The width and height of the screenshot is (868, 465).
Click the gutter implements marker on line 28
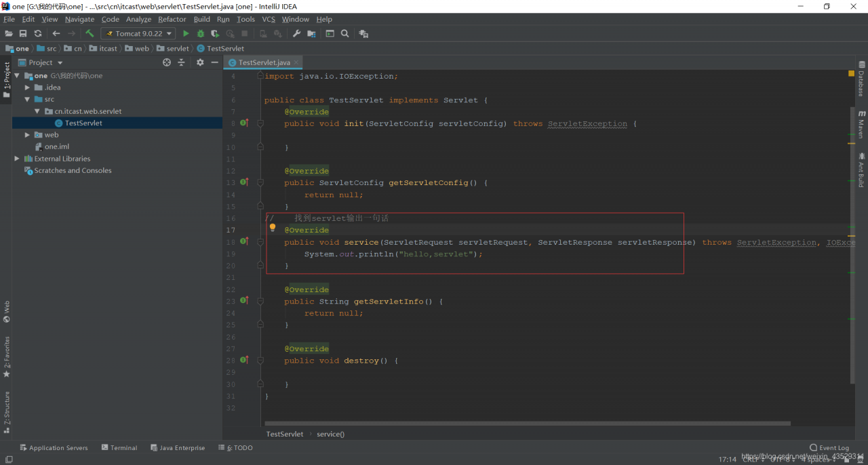pos(244,360)
